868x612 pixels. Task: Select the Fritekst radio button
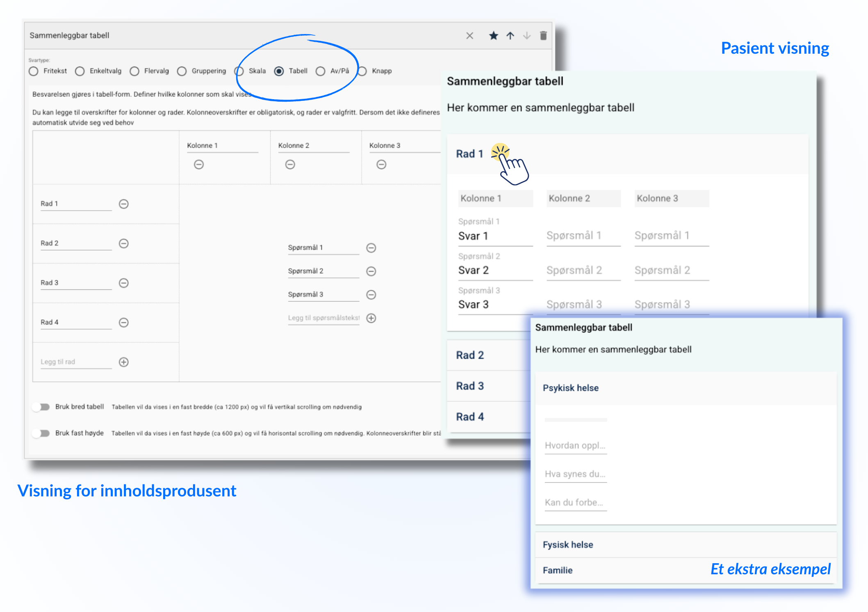click(34, 71)
